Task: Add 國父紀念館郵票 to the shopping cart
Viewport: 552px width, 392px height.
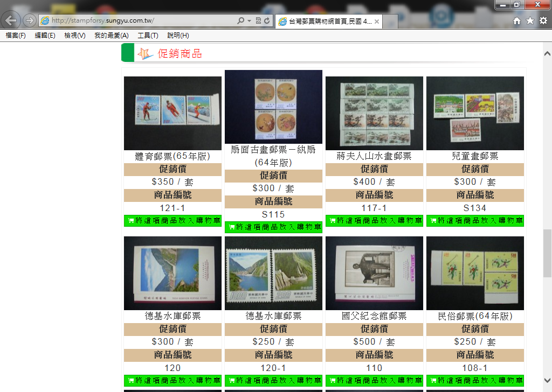Action: [374, 380]
